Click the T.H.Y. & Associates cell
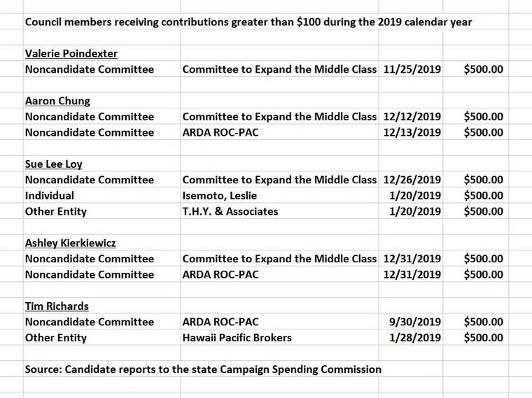Image resolution: width=532 pixels, height=398 pixels. (230, 211)
